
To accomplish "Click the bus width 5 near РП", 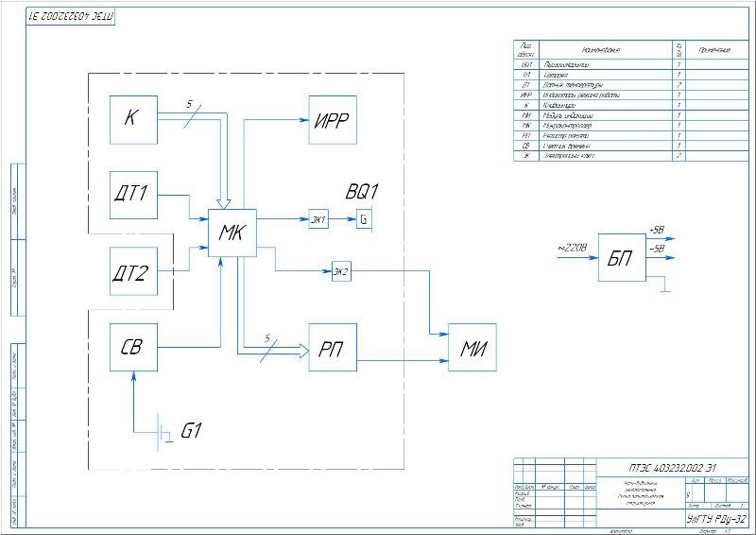I will 267,338.
